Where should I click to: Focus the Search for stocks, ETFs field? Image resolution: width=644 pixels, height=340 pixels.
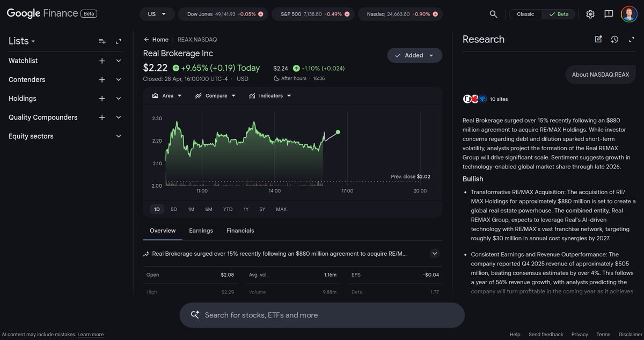(x=322, y=315)
